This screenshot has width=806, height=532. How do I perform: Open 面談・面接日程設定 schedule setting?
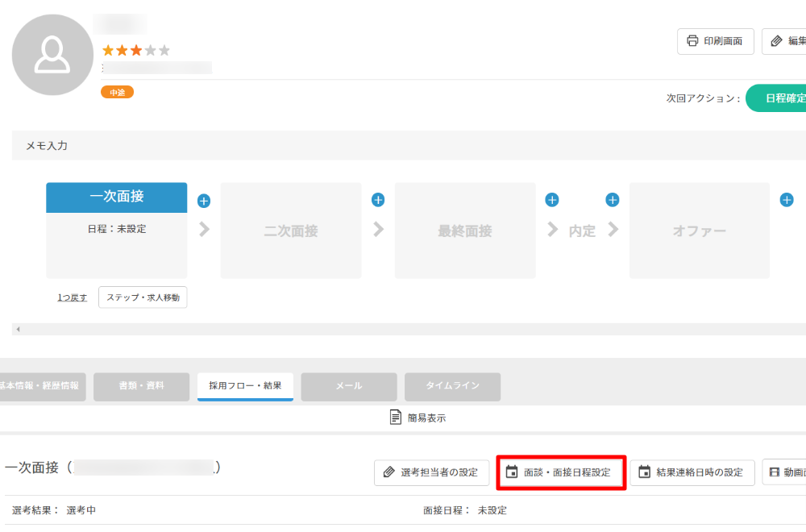(x=561, y=472)
